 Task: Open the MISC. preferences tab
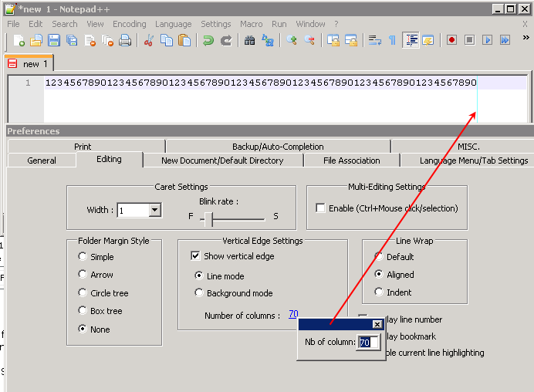(468, 147)
